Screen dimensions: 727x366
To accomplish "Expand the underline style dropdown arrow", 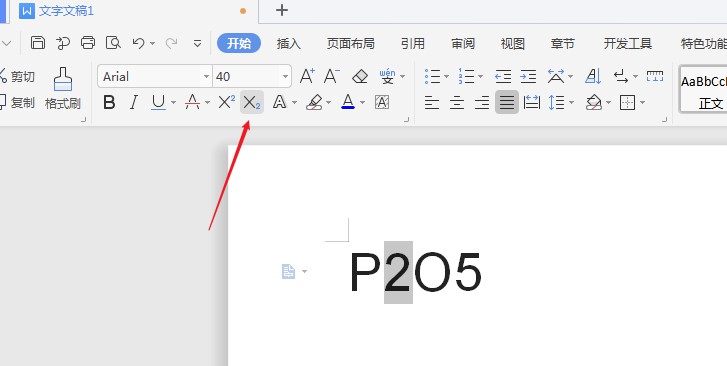I will (x=173, y=103).
